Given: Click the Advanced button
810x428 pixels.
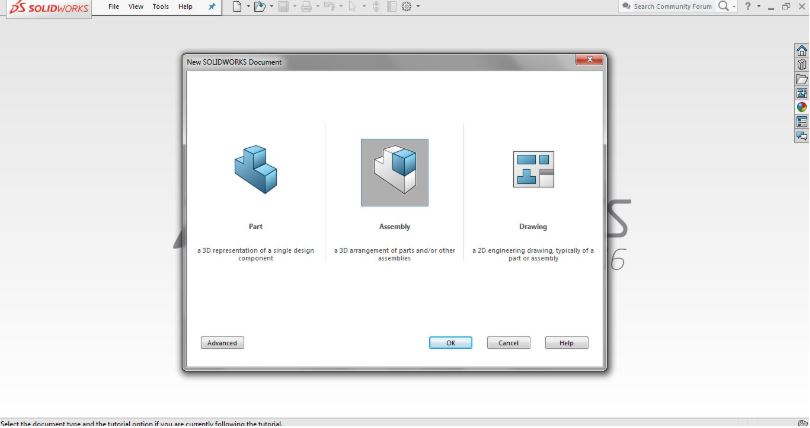Looking at the screenshot, I should click(x=222, y=343).
